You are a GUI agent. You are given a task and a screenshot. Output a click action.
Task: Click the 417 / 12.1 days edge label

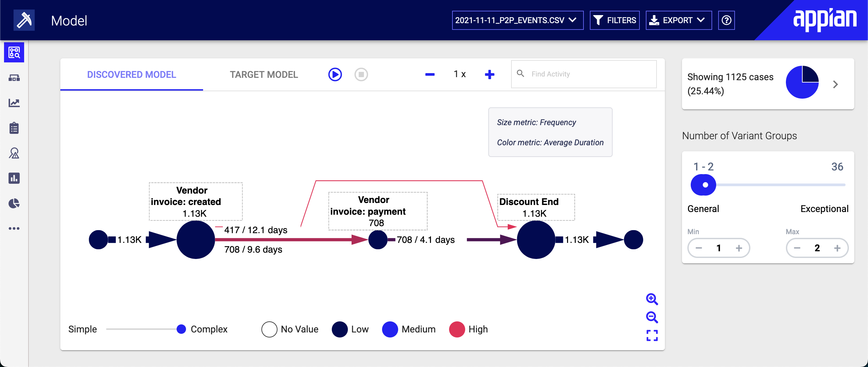coord(256,230)
